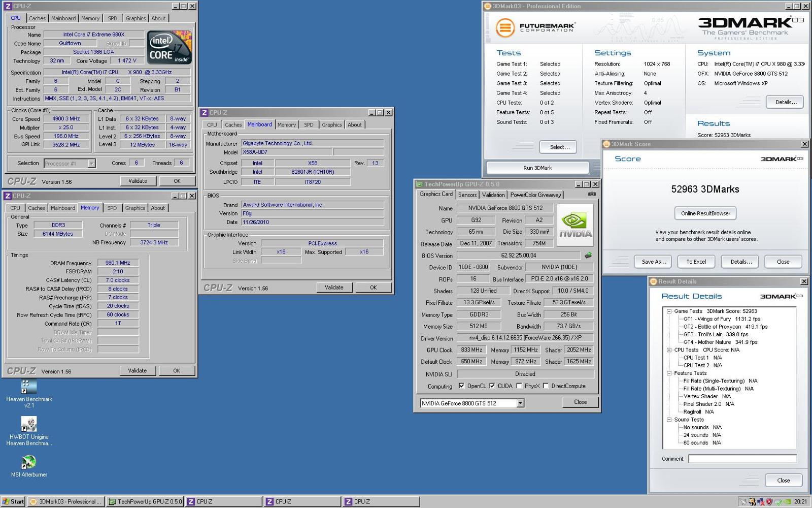Select GT1 - Wings of Fury result row

[x=722, y=319]
